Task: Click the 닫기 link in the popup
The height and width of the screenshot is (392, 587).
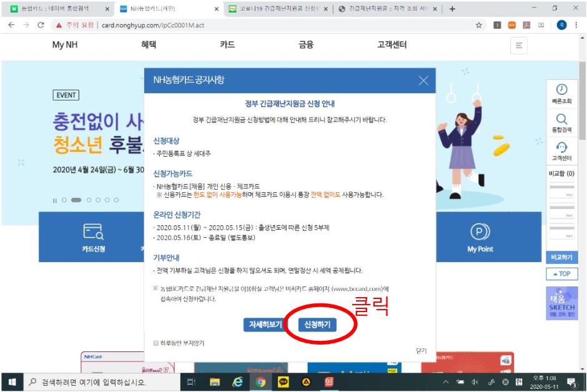Action: [421, 350]
